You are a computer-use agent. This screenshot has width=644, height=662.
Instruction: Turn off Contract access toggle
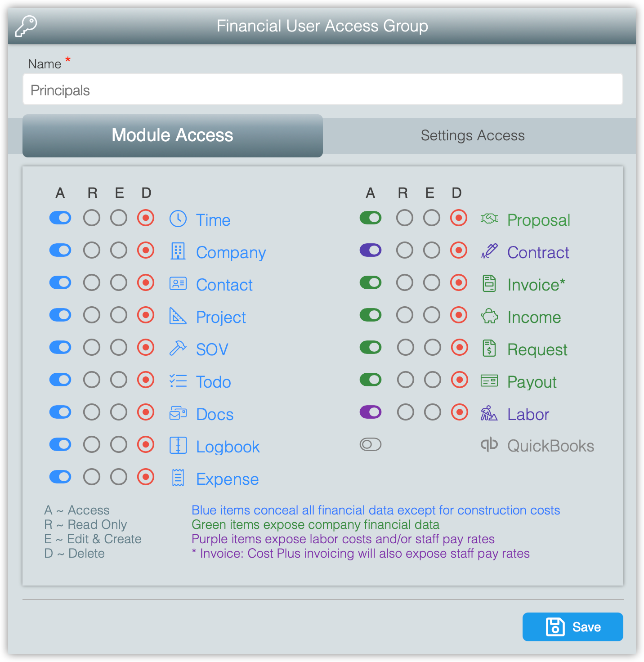coord(371,250)
